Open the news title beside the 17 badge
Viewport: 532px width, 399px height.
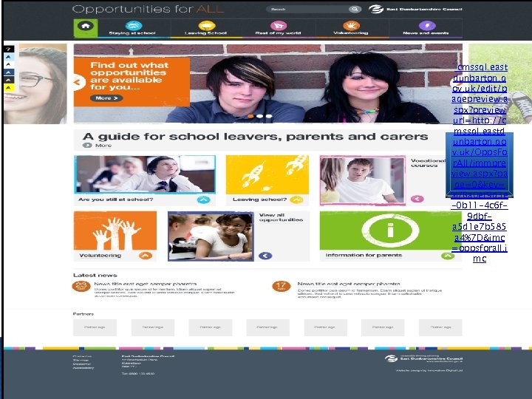349,284
